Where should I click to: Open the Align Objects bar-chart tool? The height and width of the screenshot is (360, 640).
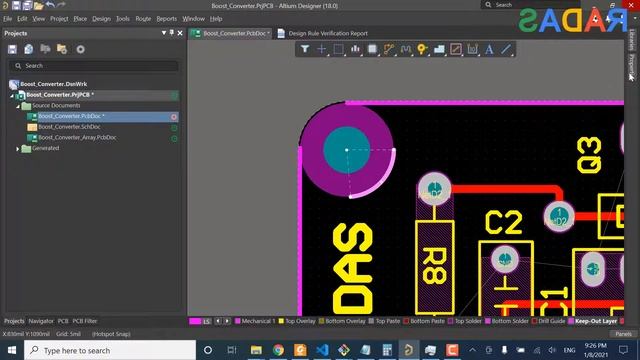(355, 49)
